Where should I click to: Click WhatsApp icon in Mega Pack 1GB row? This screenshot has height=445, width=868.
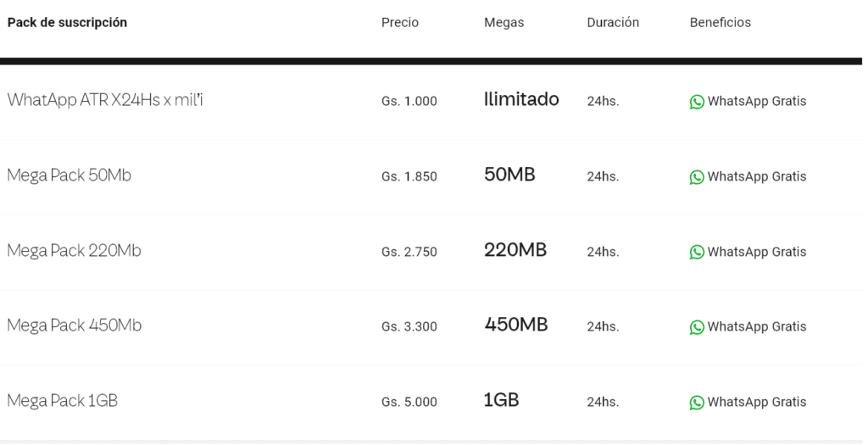pos(697,403)
